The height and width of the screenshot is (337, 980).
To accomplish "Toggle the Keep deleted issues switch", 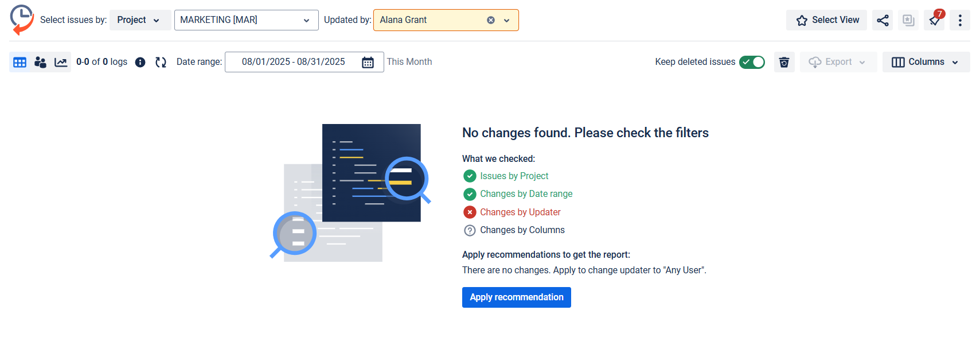I will point(752,62).
